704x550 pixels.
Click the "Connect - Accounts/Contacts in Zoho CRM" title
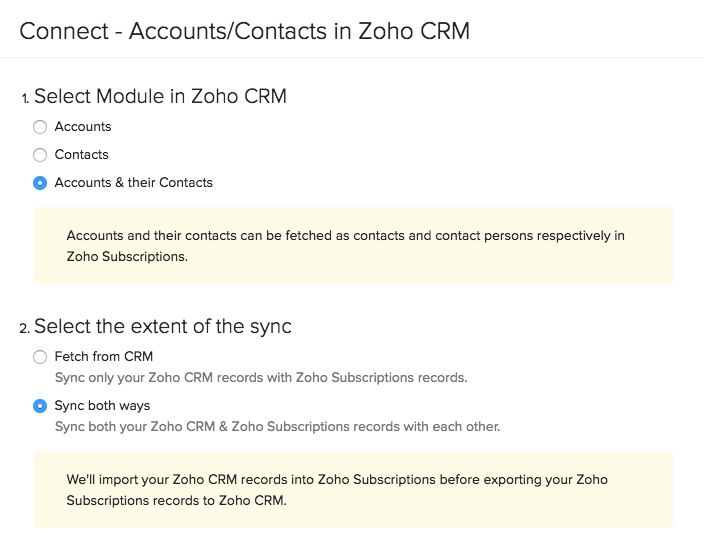tap(244, 31)
